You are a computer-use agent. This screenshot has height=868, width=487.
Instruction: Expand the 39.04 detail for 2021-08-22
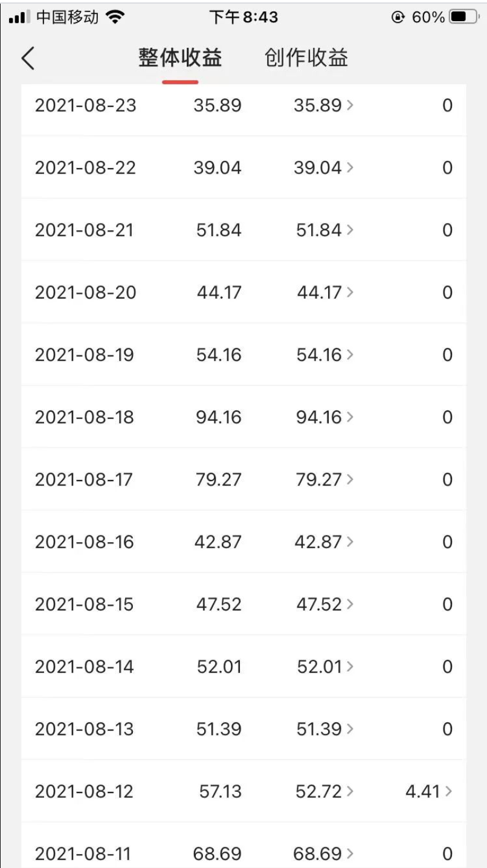[324, 168]
